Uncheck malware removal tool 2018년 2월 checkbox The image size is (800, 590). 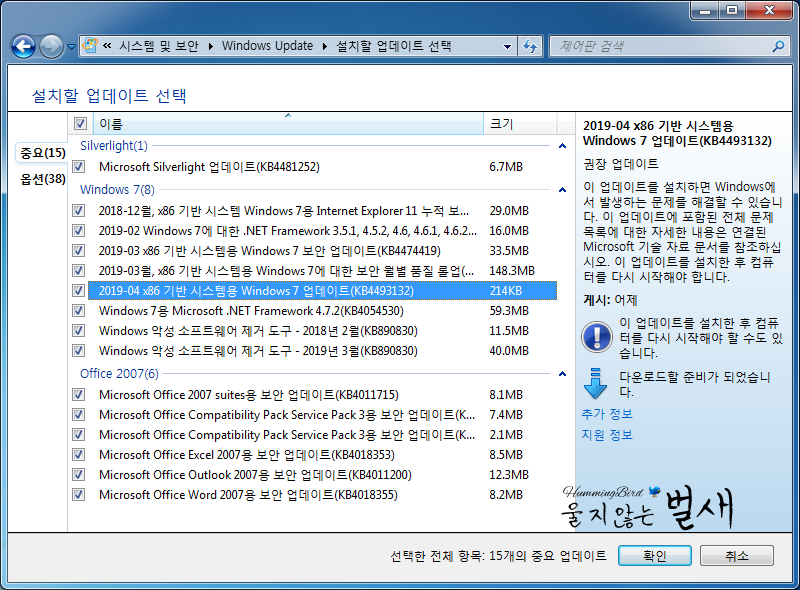tap(79, 331)
